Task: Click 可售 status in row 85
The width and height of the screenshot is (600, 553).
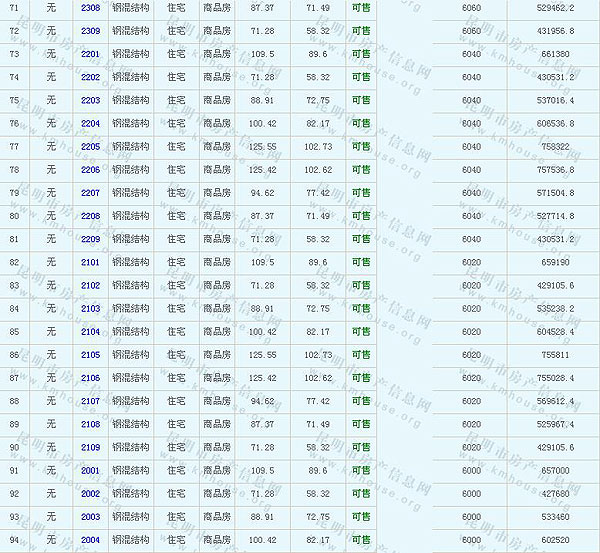Action: click(360, 331)
